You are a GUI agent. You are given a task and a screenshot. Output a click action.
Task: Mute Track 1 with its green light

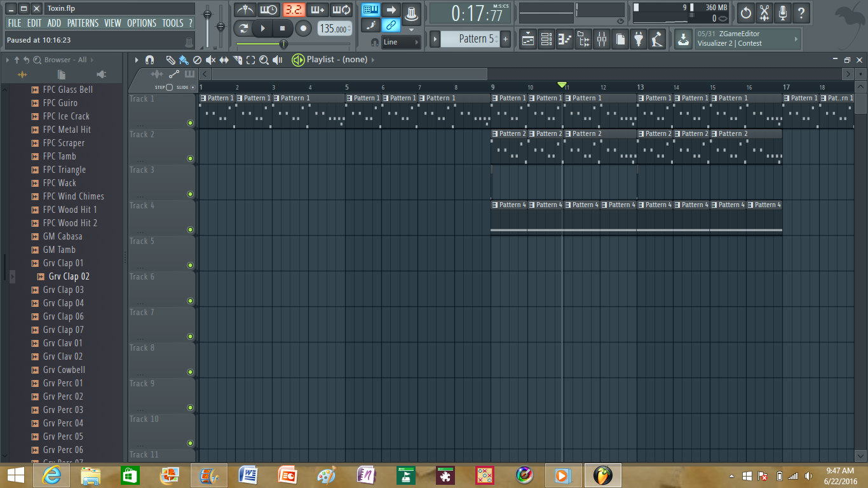190,123
